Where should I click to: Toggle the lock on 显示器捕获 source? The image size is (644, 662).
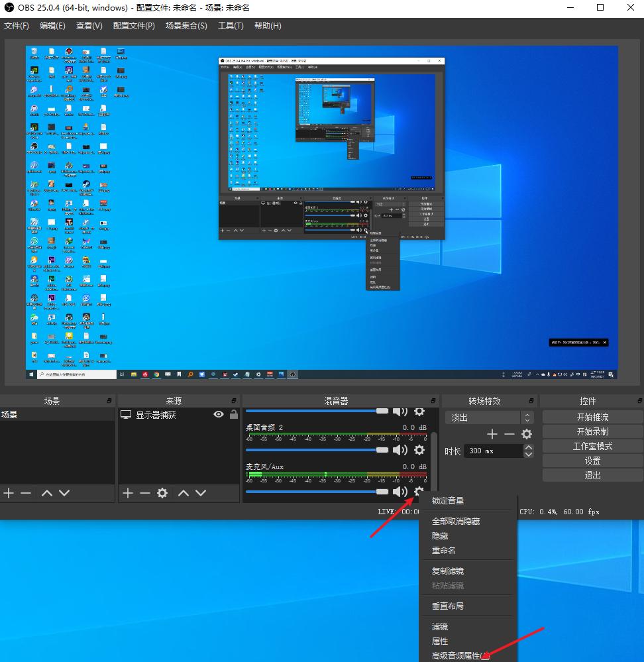234,414
